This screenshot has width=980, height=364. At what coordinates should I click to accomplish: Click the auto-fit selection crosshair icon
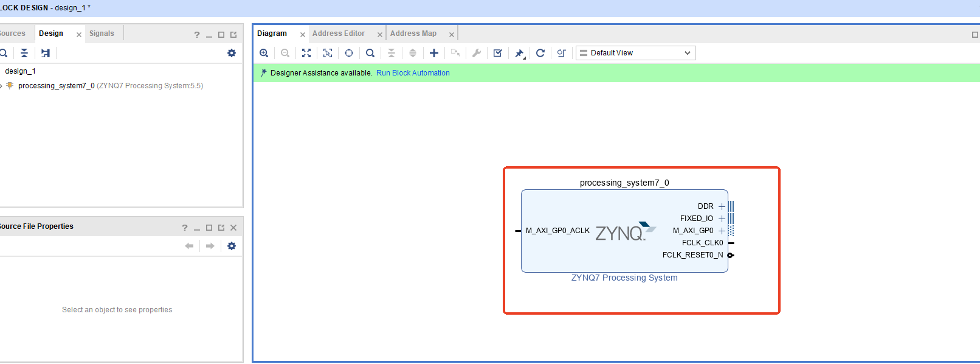349,53
